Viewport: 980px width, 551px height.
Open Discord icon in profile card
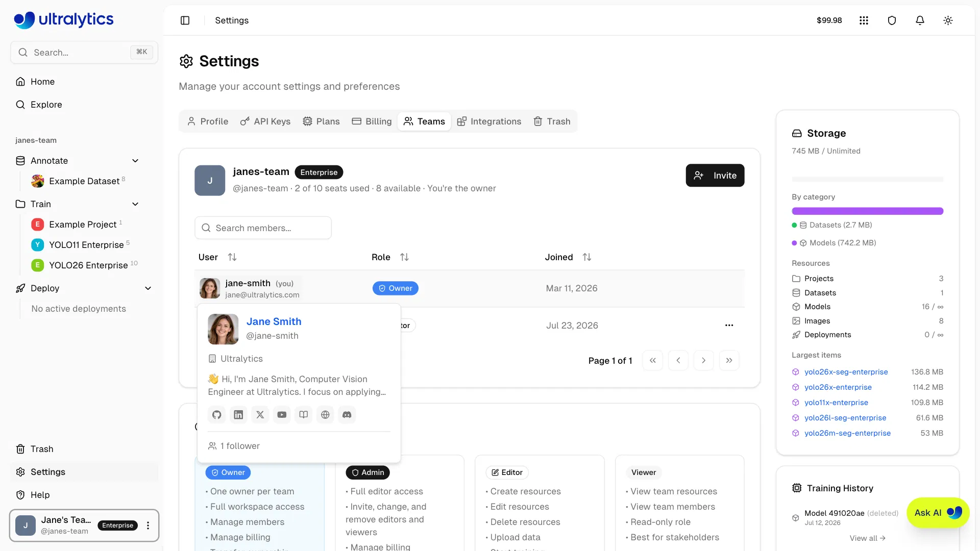point(347,415)
